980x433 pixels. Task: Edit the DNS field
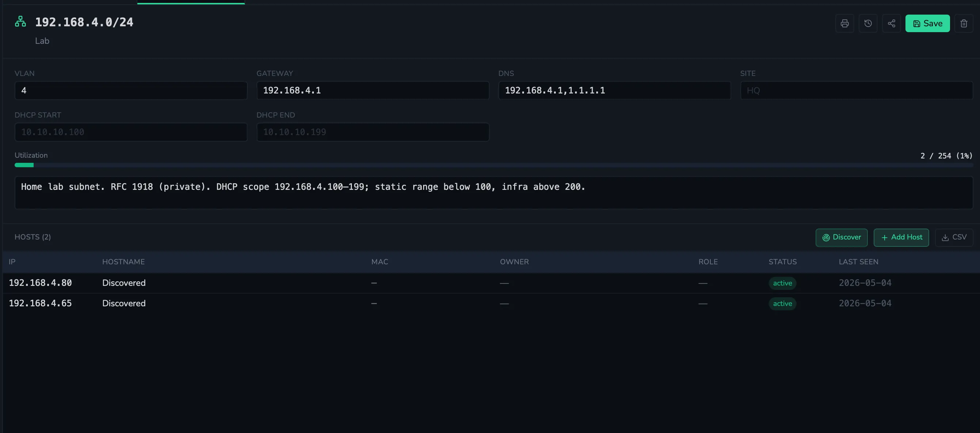pos(614,91)
